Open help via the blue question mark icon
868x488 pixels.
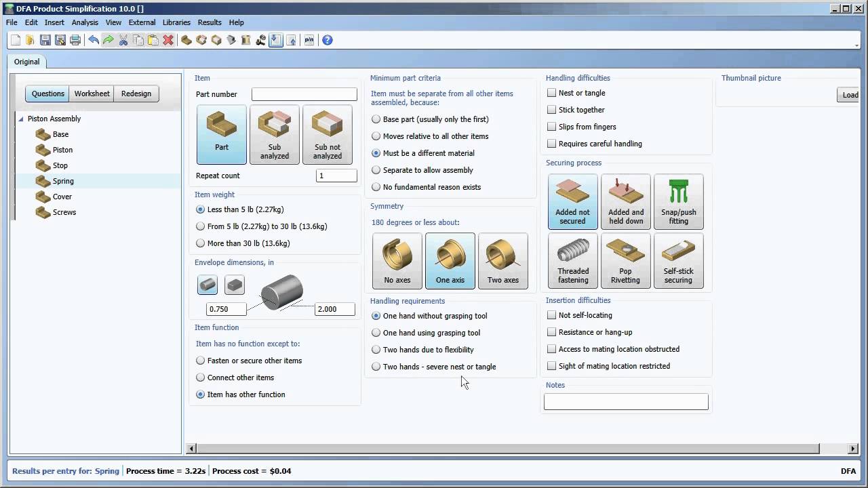(328, 40)
